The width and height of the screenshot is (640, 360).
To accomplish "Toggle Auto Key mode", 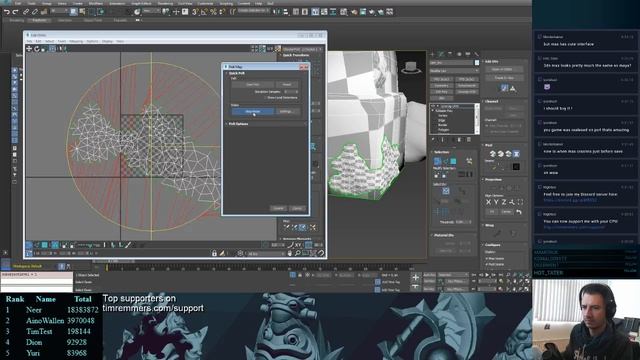I will click(x=429, y=275).
